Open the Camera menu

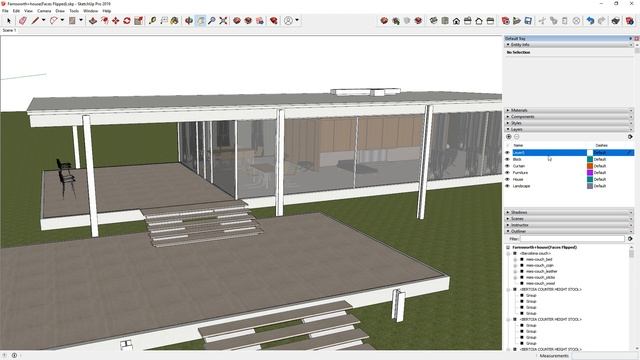click(x=44, y=11)
